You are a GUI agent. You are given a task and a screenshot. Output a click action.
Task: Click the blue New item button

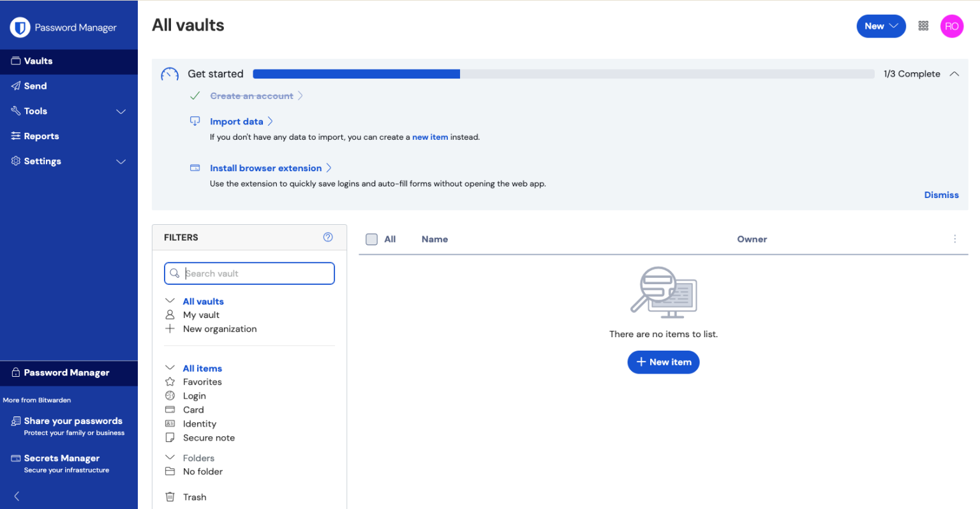(x=663, y=362)
